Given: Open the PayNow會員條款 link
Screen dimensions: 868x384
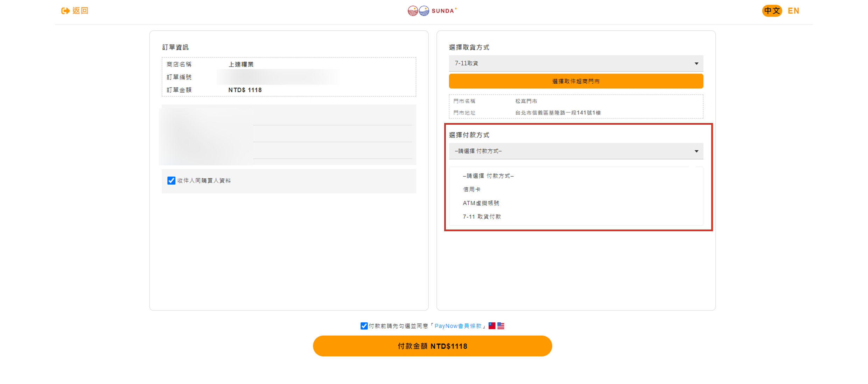Looking at the screenshot, I should [458, 326].
